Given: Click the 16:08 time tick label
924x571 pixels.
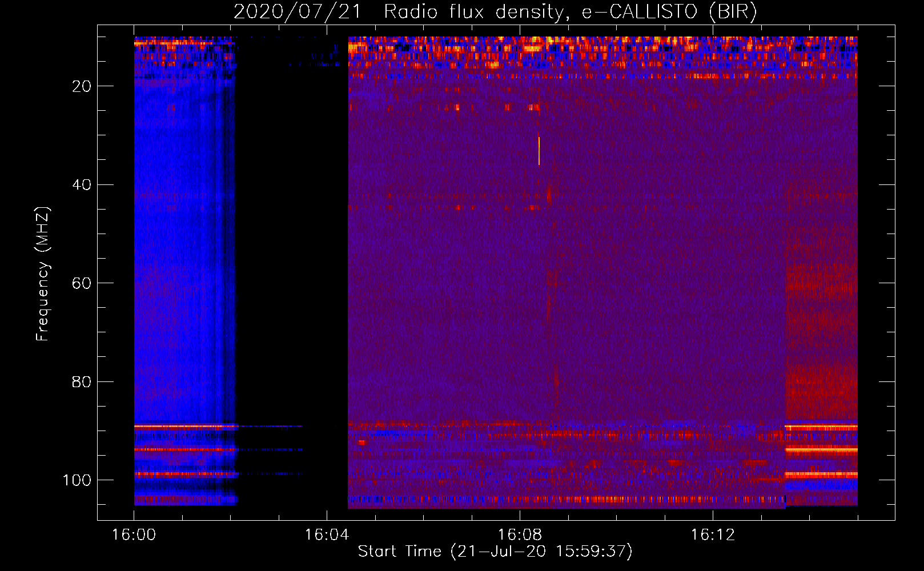Looking at the screenshot, I should 520,535.
